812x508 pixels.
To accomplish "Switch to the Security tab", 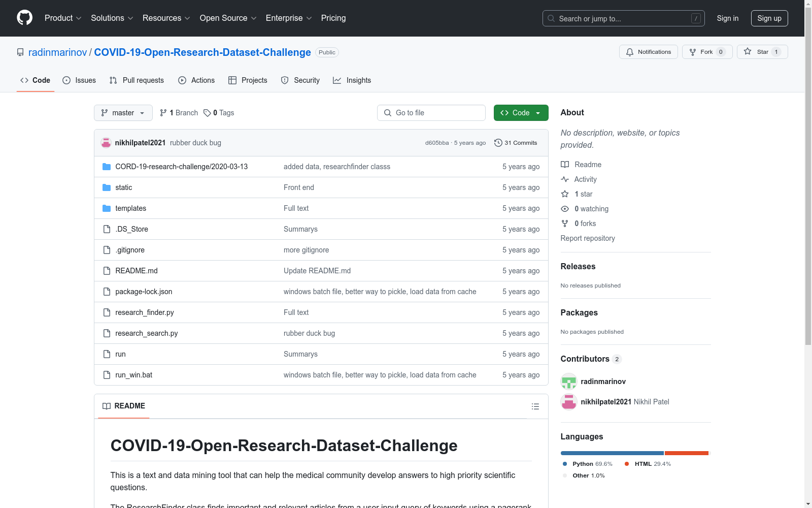I will pyautogui.click(x=300, y=80).
